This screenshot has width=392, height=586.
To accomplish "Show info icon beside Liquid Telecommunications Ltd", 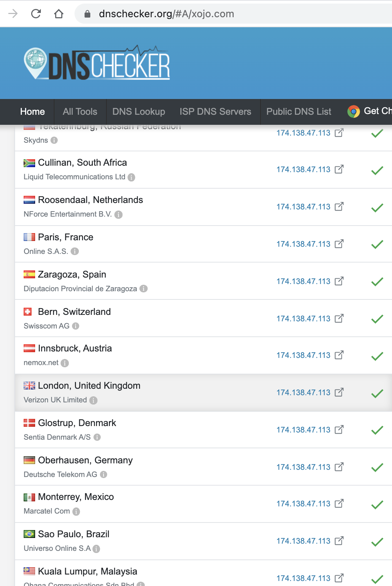I will [x=132, y=177].
